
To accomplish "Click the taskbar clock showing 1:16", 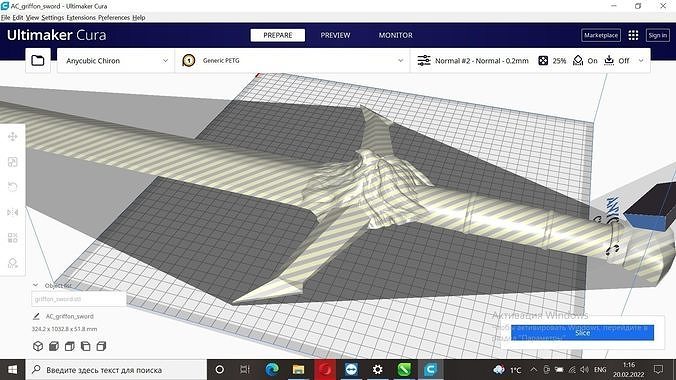I will pos(629,364).
